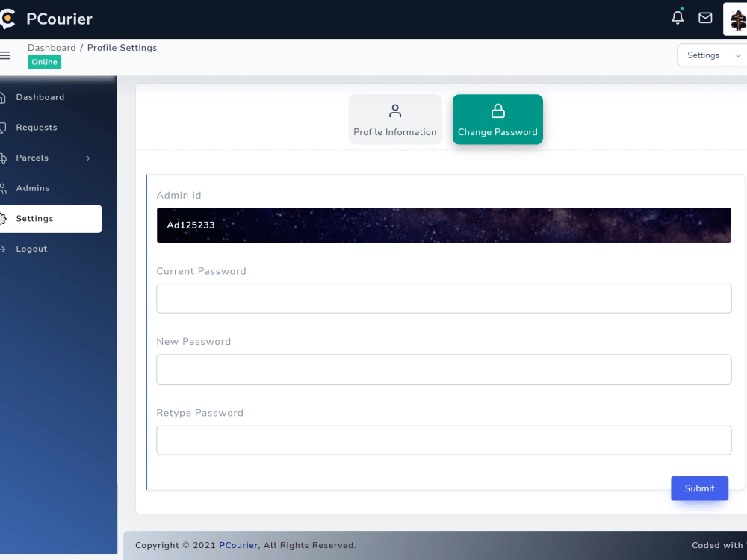Click the Dashboard breadcrumb link
The image size is (747, 560).
(52, 48)
